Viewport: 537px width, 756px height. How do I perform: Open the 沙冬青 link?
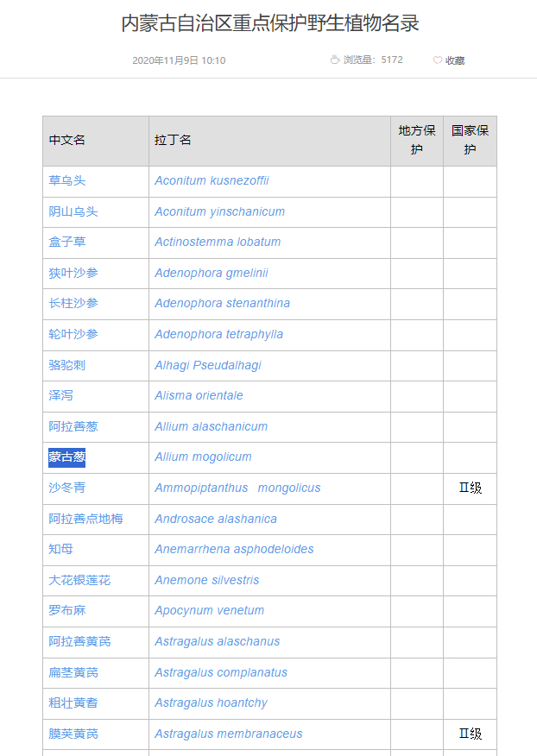point(67,488)
